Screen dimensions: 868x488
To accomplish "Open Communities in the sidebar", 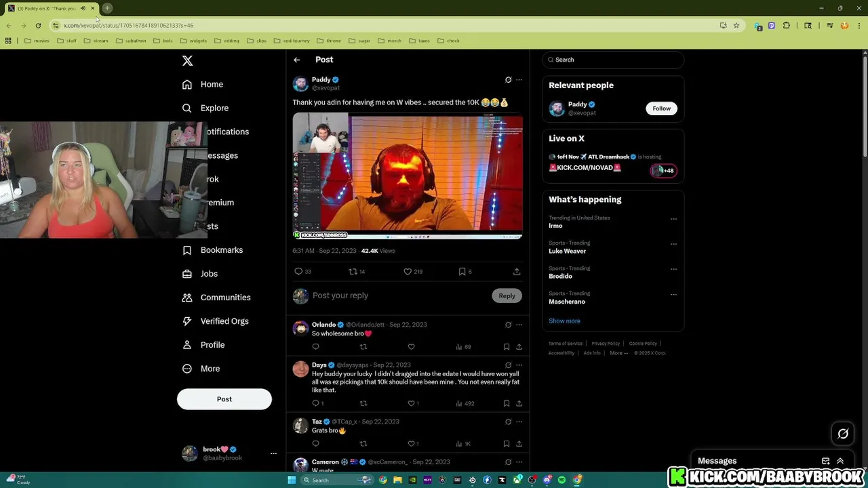I will click(216, 298).
